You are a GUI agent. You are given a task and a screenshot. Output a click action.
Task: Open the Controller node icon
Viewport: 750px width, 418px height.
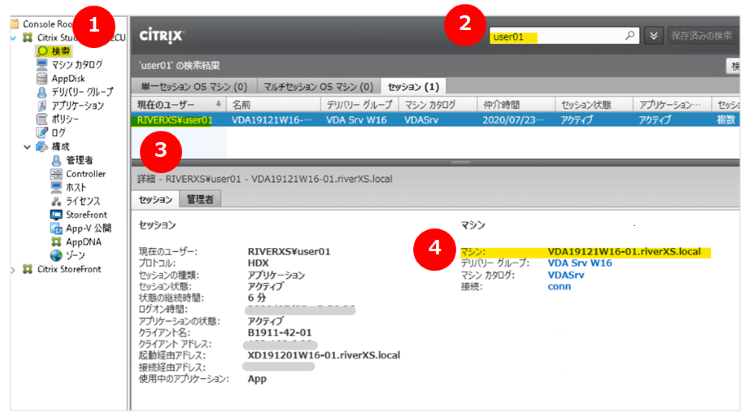tap(56, 174)
